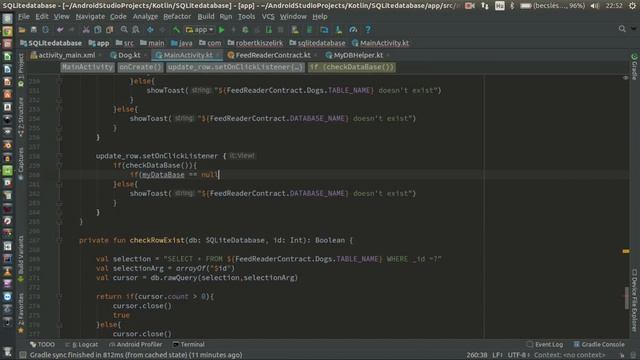Viewport: 640px width, 360px height.
Task: Toggle the TODO tool window
Action: click(42, 344)
